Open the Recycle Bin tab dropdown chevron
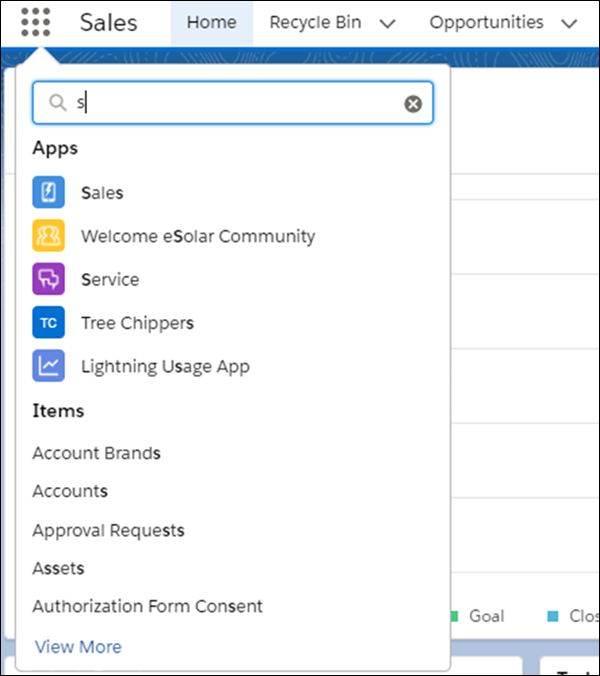 tap(388, 23)
